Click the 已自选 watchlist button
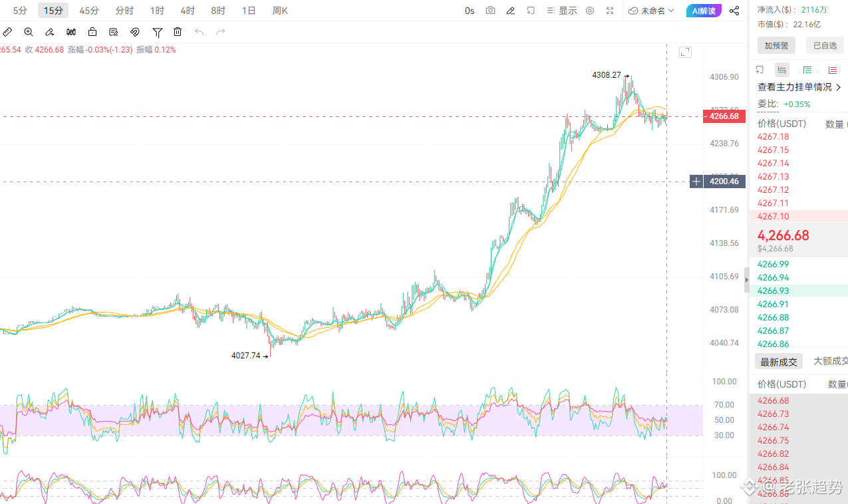The image size is (848, 504). 825,45
